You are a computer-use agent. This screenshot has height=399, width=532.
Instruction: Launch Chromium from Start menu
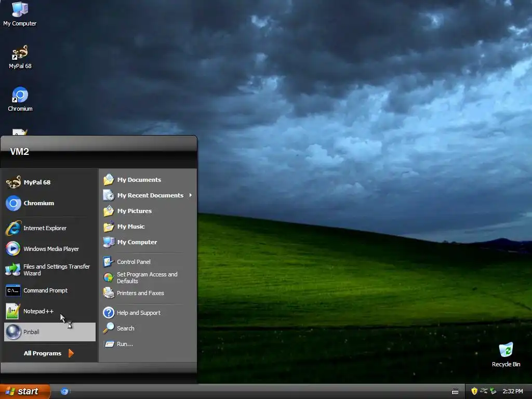tap(49, 203)
